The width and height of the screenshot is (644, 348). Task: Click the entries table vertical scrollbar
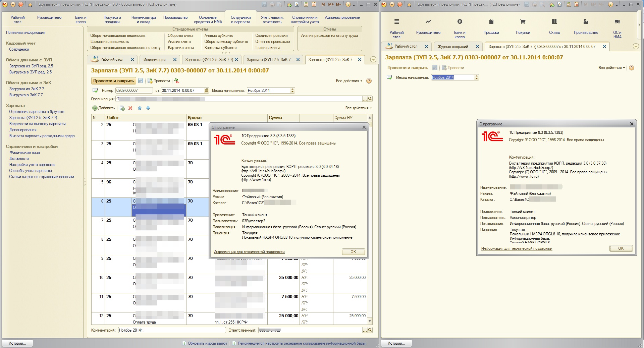click(370, 218)
